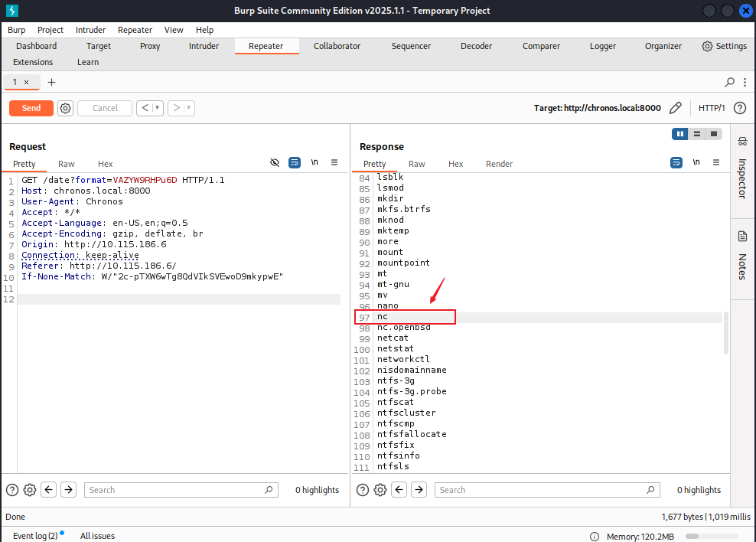Open Event log (2)
Image resolution: width=756 pixels, height=542 pixels.
point(35,536)
